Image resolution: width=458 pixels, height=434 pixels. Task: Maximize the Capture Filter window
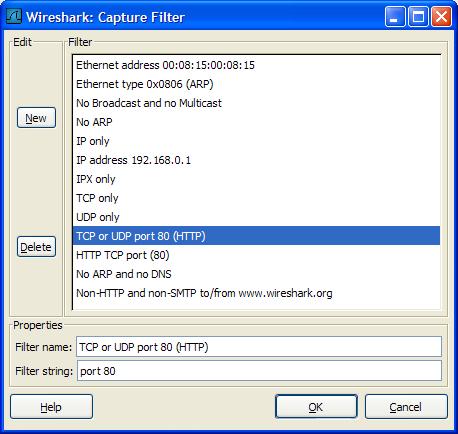(418, 16)
